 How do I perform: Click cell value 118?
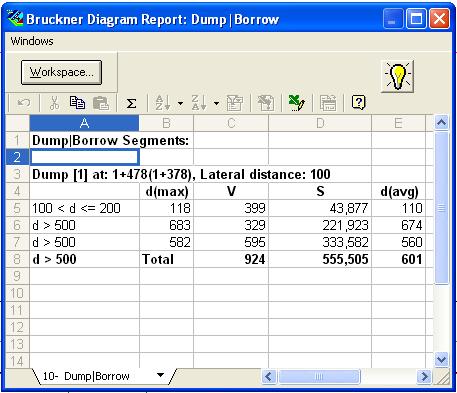[167, 208]
